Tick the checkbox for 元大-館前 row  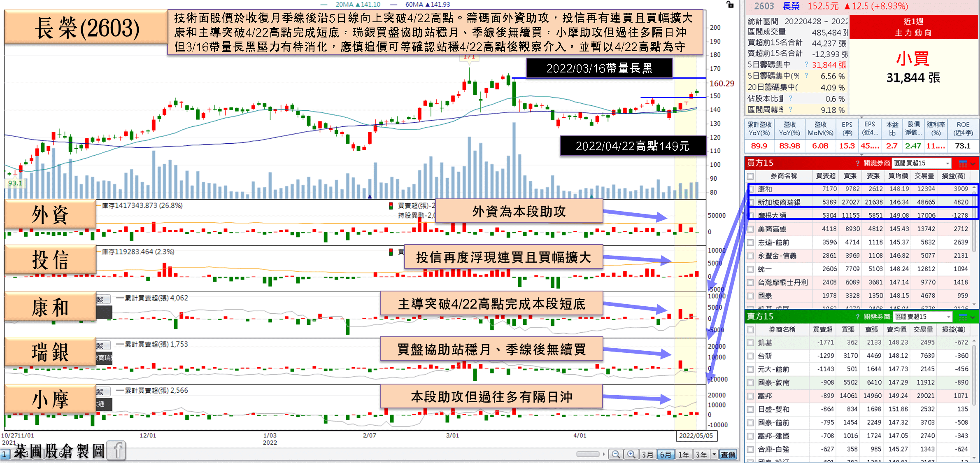pos(751,369)
